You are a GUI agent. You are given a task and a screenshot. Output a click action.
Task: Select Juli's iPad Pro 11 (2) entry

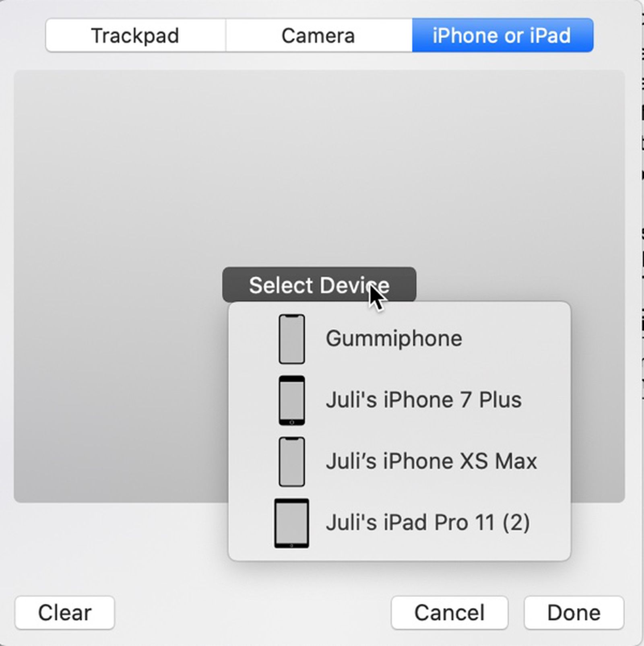(x=427, y=523)
